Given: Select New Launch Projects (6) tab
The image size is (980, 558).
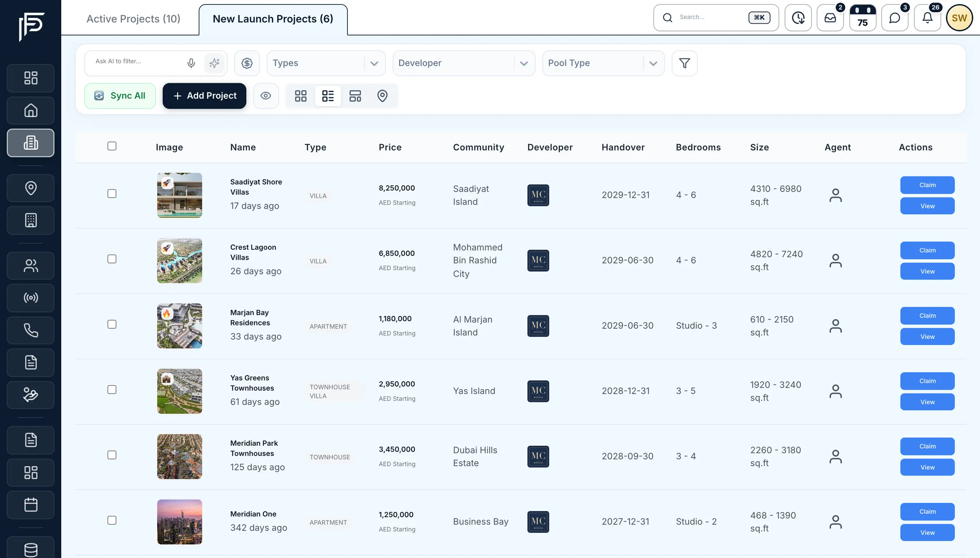Looking at the screenshot, I should click(x=273, y=19).
